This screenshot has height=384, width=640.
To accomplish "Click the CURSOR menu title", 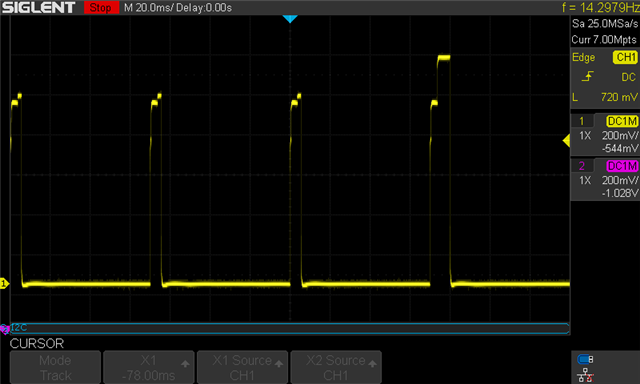I will [x=37, y=344].
